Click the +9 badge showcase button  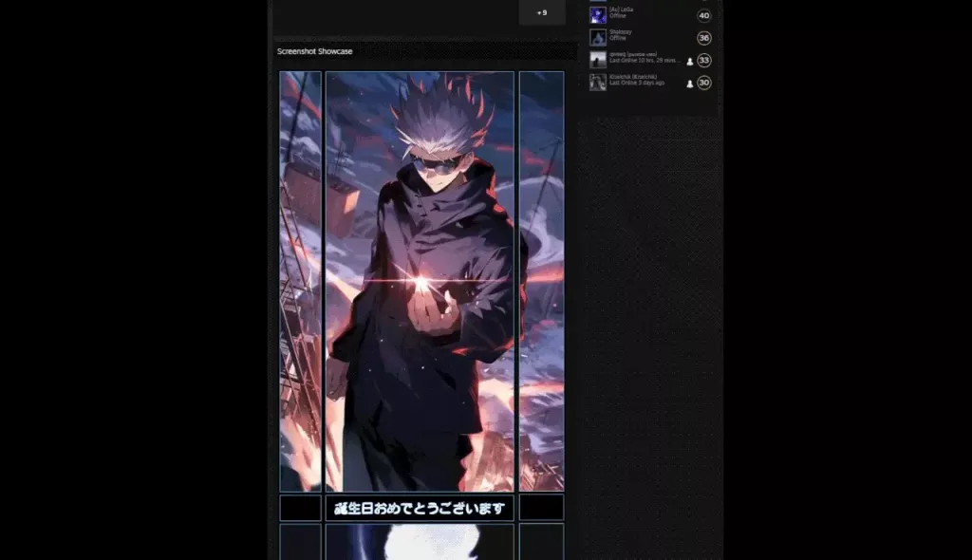coord(542,12)
